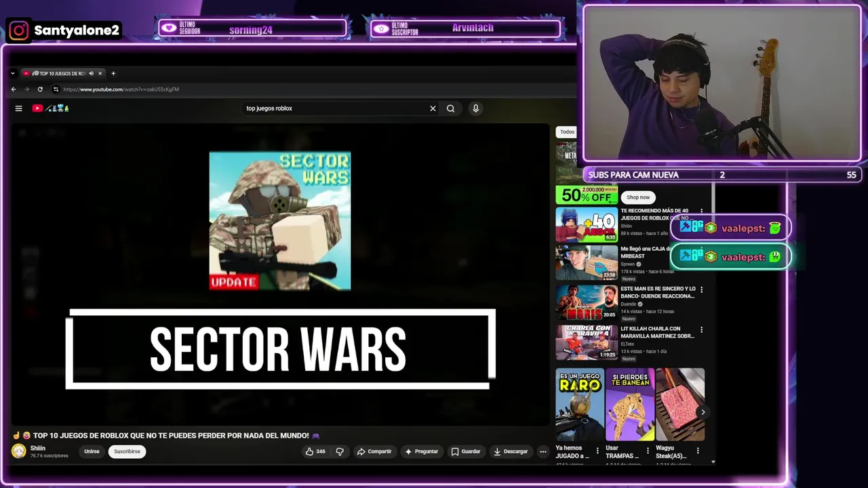Open a new browser tab
Image resolution: width=868 pixels, height=488 pixels.
coord(113,73)
